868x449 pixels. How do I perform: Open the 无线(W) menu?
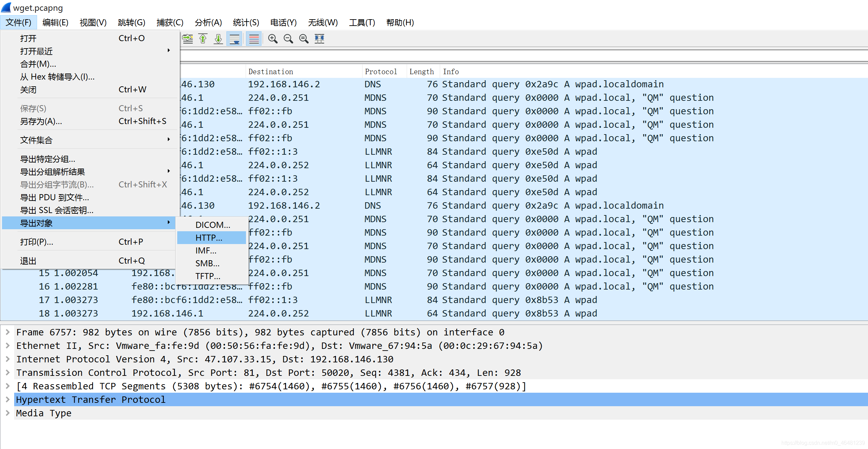pyautogui.click(x=323, y=23)
